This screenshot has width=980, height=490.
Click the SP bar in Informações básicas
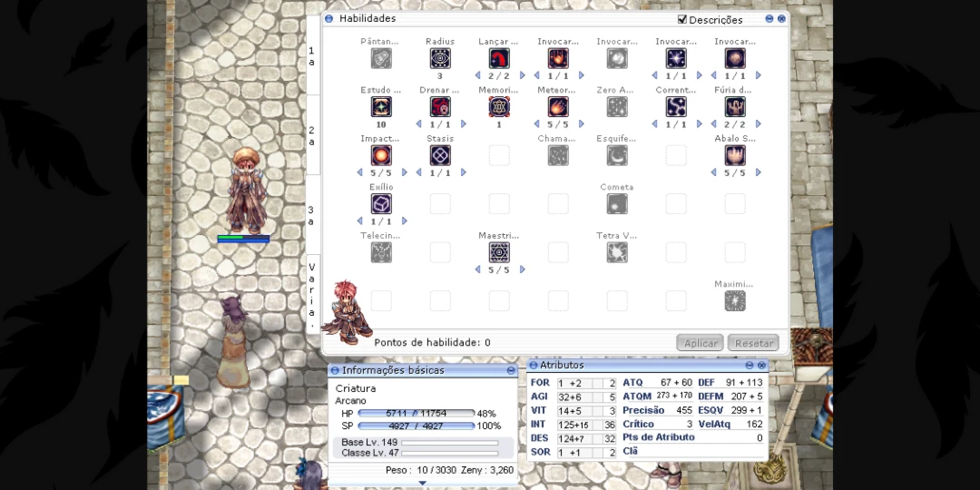[x=416, y=426]
